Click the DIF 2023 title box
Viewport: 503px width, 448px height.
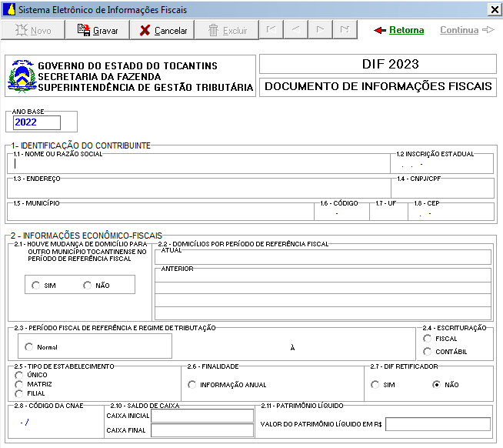click(378, 64)
